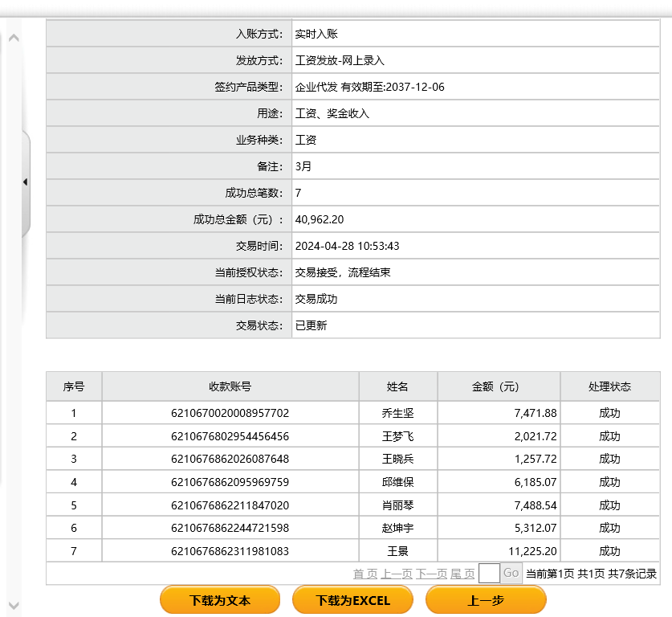Select 企业代发 有效期至:2037-12-06 value
Image resolution: width=672 pixels, height=617 pixels.
coord(369,88)
